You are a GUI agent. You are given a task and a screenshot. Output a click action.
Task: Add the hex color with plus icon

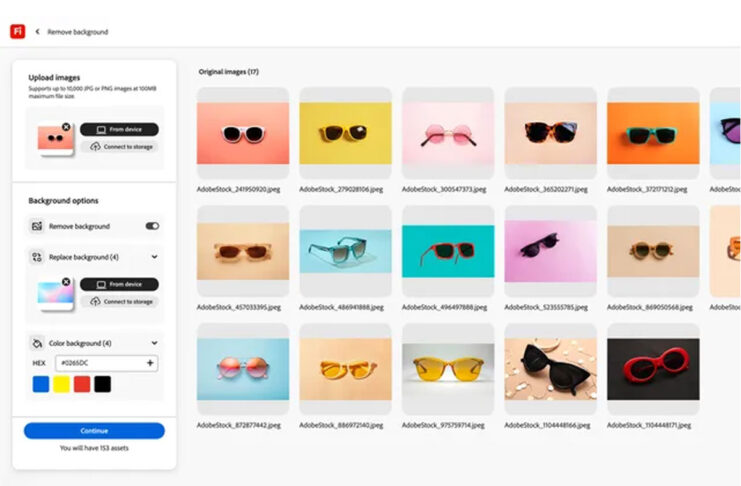[150, 363]
